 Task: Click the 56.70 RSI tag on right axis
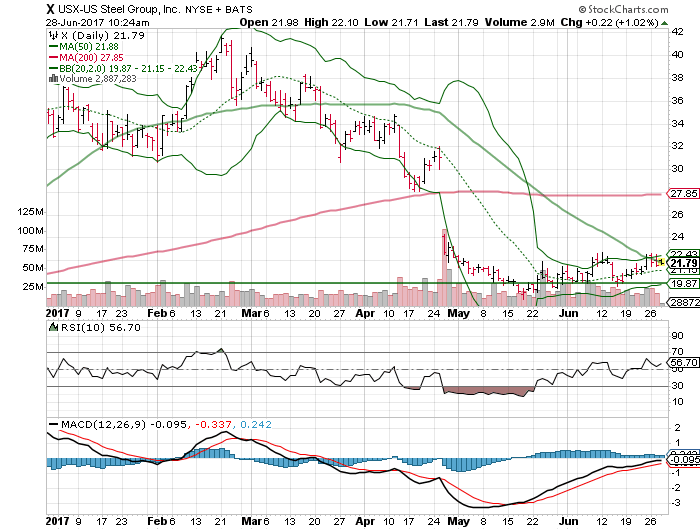pos(683,362)
